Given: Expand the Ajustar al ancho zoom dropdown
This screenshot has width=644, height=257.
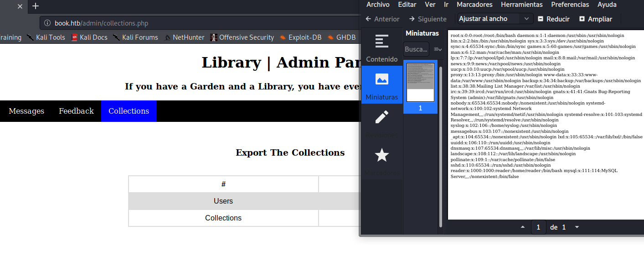Looking at the screenshot, I should pos(527,19).
